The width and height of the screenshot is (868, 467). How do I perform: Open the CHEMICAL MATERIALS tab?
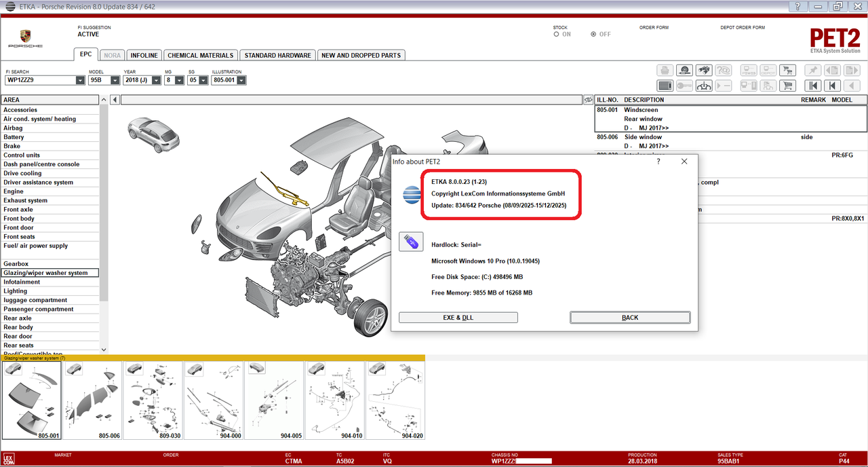200,55
